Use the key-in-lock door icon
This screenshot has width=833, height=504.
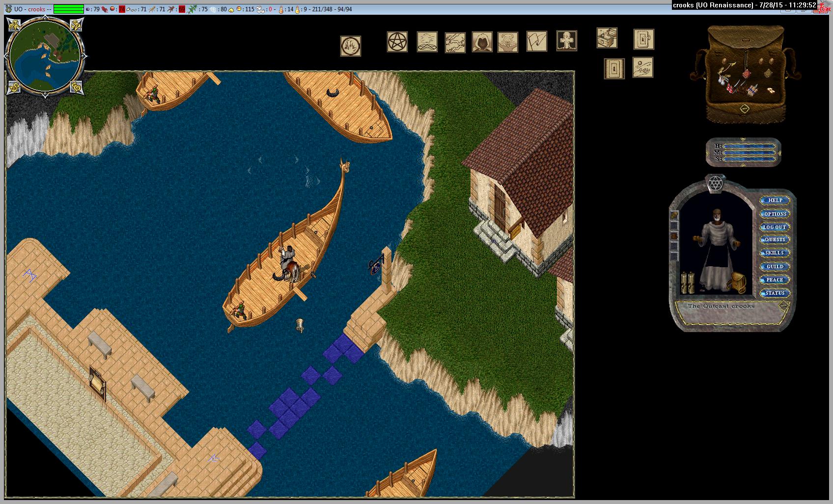(x=644, y=39)
